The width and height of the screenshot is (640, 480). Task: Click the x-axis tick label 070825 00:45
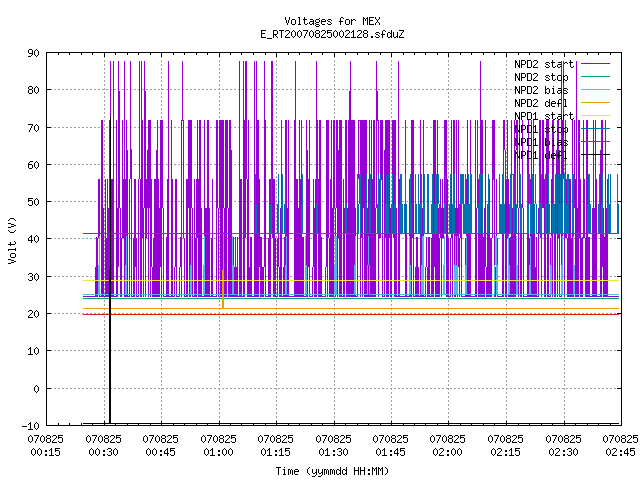tap(160, 446)
